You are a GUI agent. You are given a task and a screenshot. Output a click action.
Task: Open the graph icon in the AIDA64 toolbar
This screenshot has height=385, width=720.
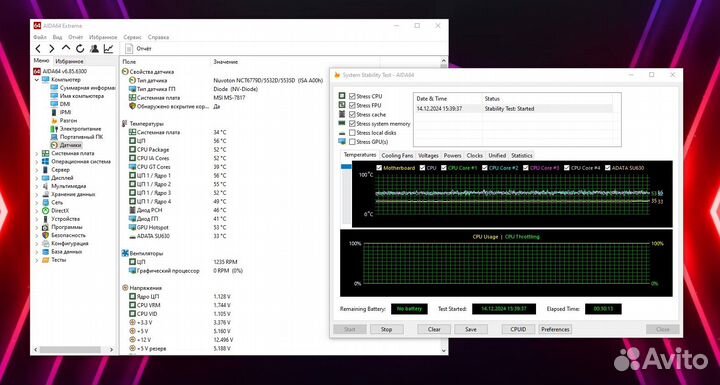pos(108,49)
